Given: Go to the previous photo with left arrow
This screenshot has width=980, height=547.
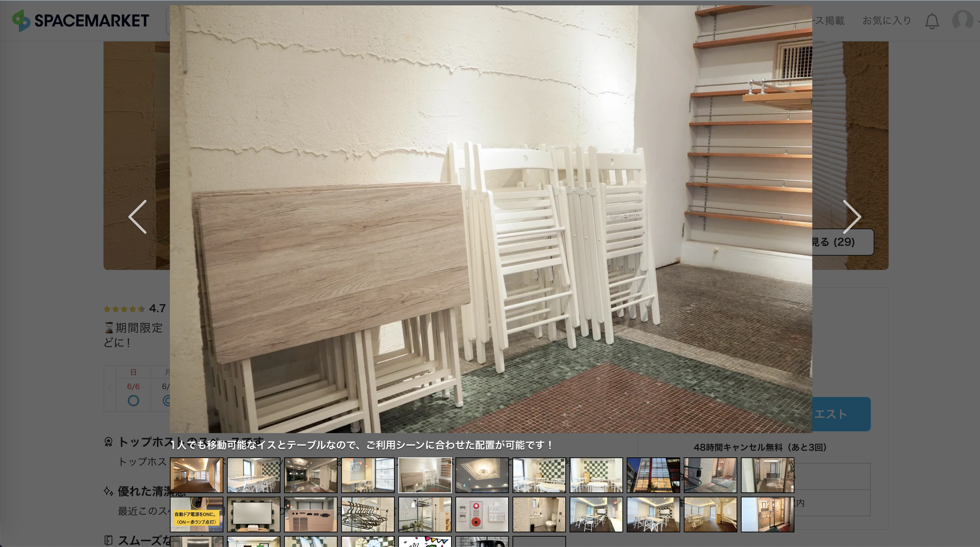Looking at the screenshot, I should [138, 217].
